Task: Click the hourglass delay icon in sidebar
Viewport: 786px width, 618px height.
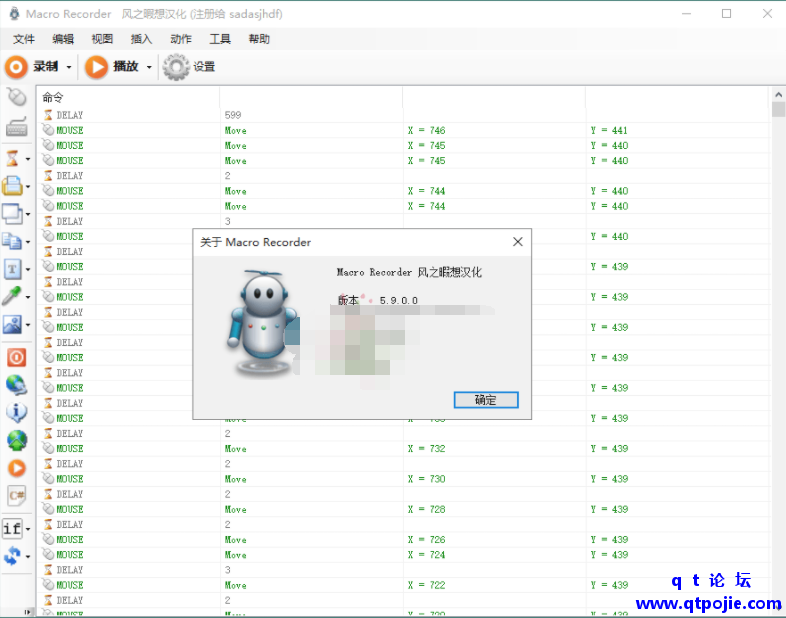Action: pyautogui.click(x=12, y=158)
